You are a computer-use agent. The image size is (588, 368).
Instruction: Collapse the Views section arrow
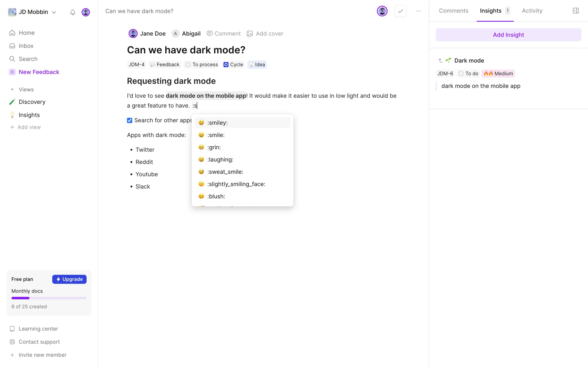pyautogui.click(x=12, y=90)
